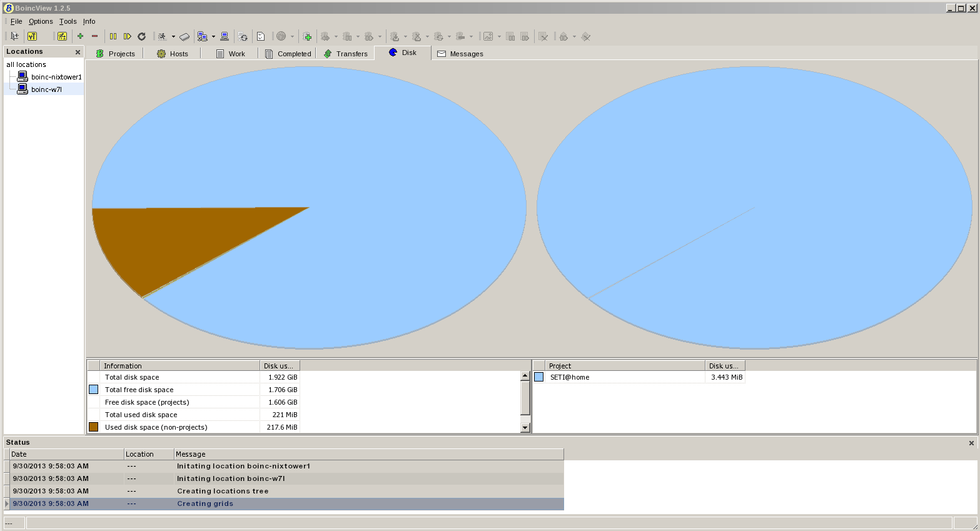The image size is (980, 531).
Task: Switch to the Work tab
Action: click(x=230, y=54)
